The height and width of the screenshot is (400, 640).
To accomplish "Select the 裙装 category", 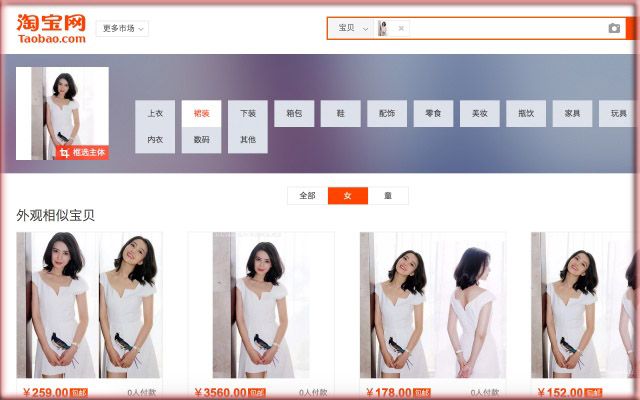I will coord(201,113).
